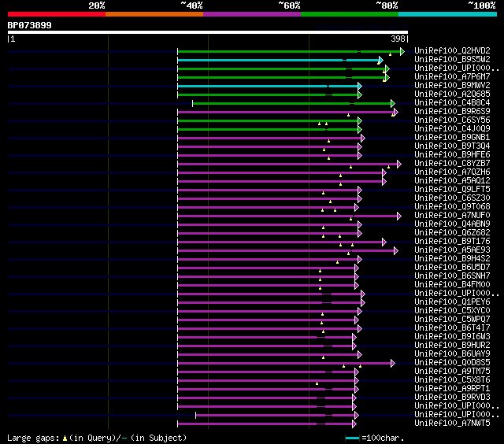This screenshot has height=444, width=504.
Task: Select label UniRef100_B6SNH7
Action: [452, 276]
